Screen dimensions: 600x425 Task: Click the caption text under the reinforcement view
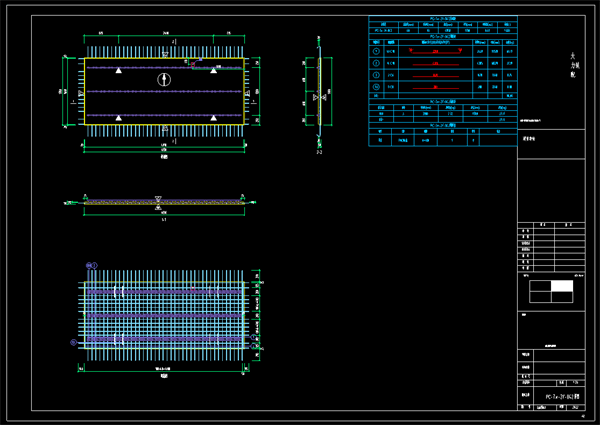(x=164, y=376)
